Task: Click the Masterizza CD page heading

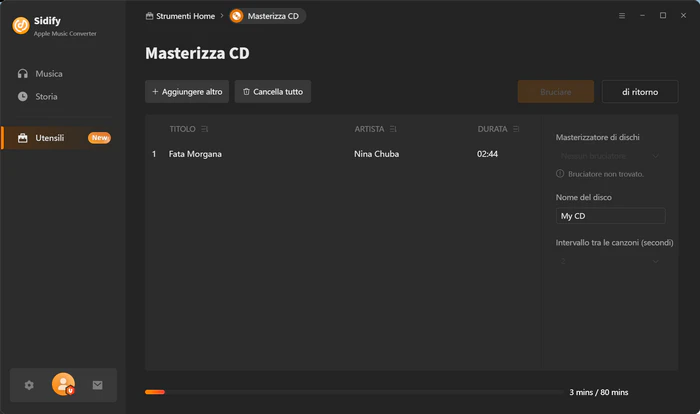Action: pyautogui.click(x=197, y=53)
